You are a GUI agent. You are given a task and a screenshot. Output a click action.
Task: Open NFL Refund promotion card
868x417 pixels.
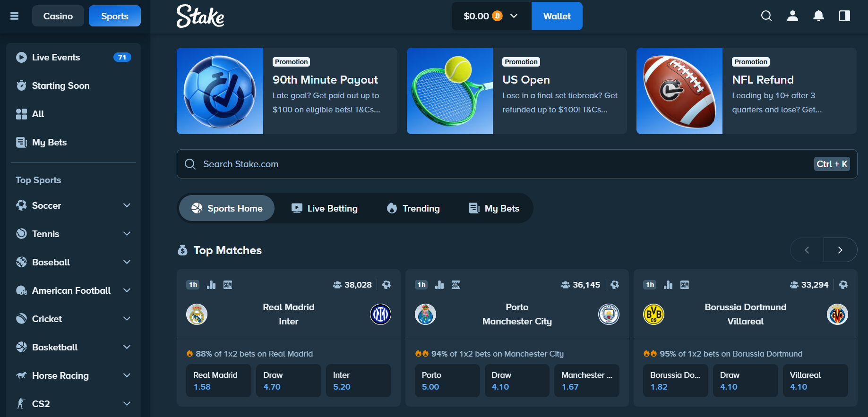click(747, 91)
